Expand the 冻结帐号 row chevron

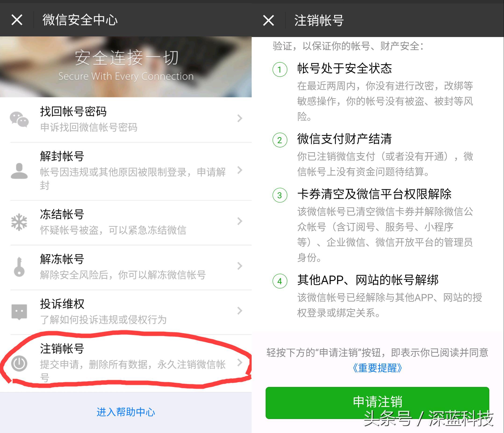pos(240,221)
